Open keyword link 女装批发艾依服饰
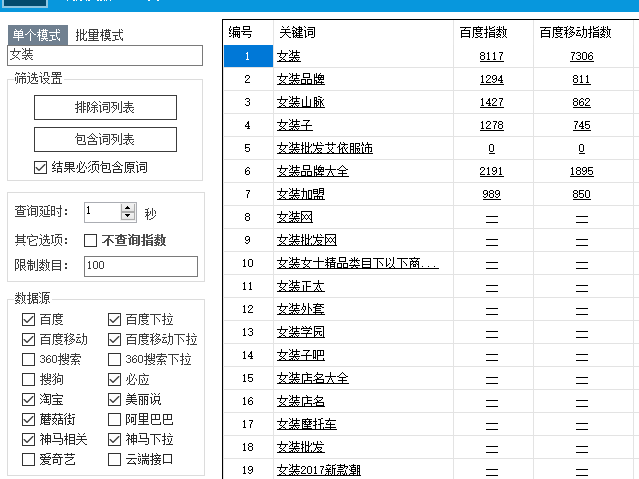Image resolution: width=639 pixels, height=479 pixels. (x=325, y=148)
